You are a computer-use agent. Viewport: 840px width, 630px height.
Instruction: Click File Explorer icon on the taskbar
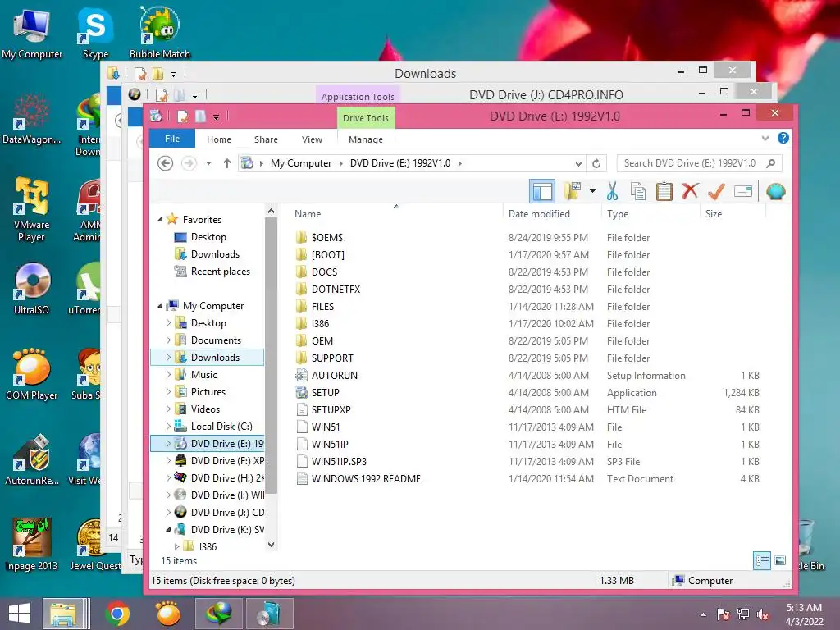(x=63, y=614)
